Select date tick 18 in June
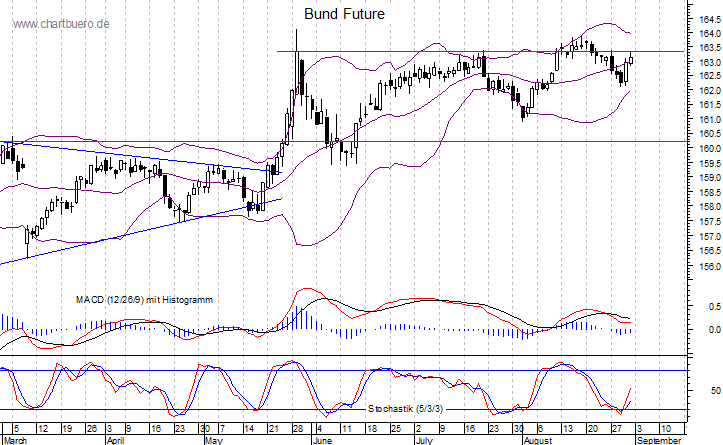Viewport: 723px width, 445px height. (x=372, y=429)
